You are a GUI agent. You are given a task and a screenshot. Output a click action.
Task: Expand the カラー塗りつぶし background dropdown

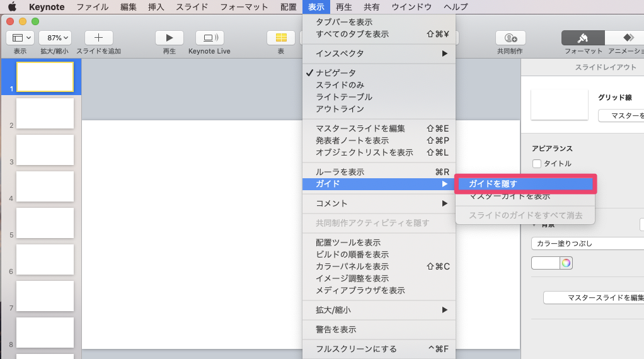[586, 243]
